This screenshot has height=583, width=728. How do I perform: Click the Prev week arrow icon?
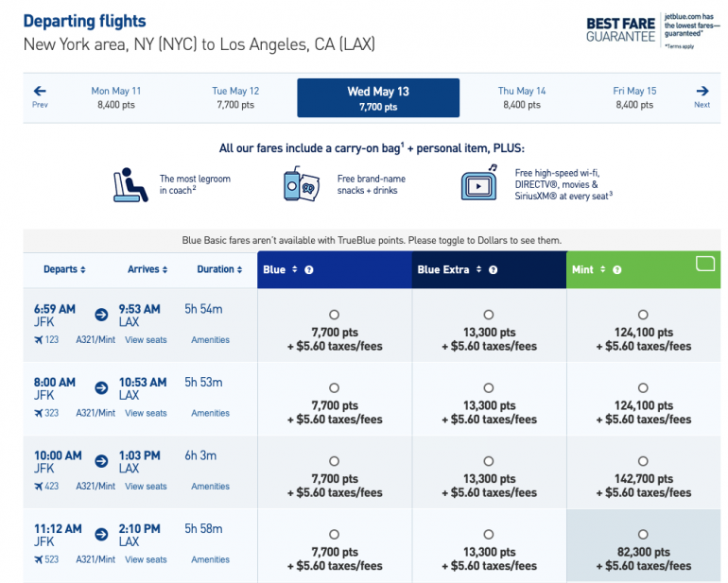click(40, 92)
